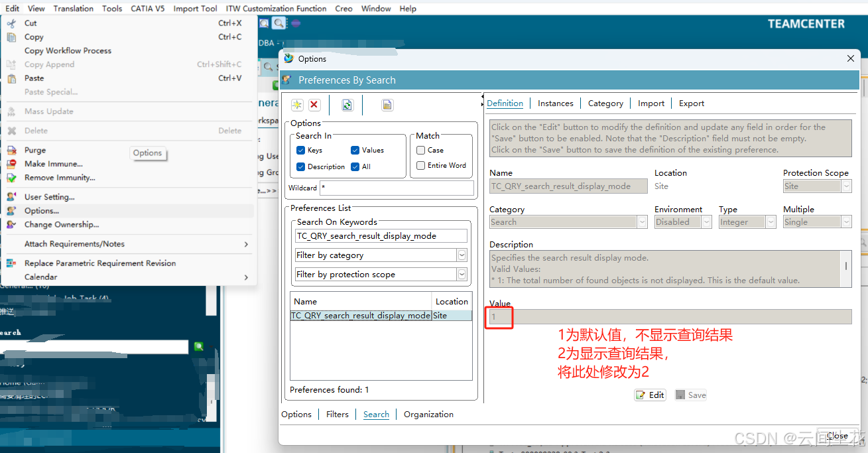Screen dimensions: 868x453
Task: Toggle the Keys checkbox
Action: coord(300,151)
